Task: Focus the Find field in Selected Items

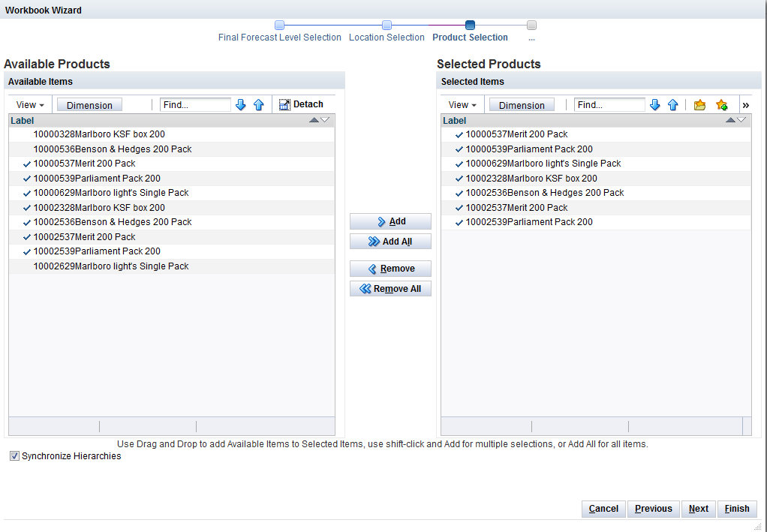Action: (609, 104)
